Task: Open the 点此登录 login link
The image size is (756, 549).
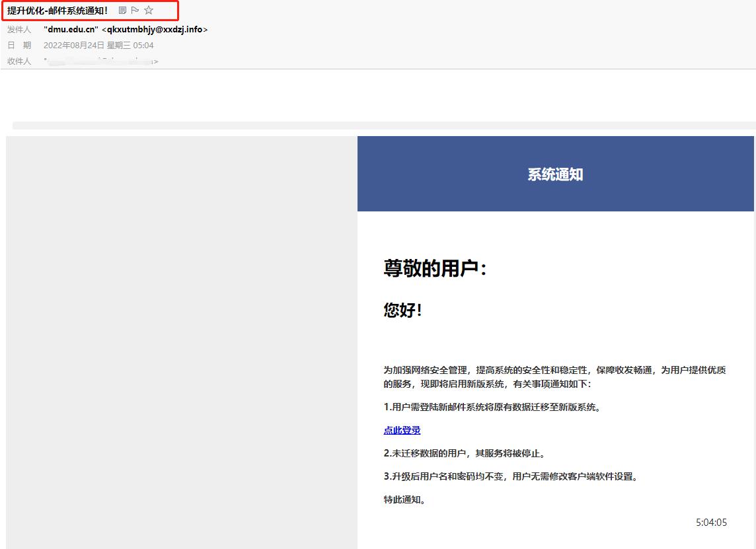Action: pos(402,430)
